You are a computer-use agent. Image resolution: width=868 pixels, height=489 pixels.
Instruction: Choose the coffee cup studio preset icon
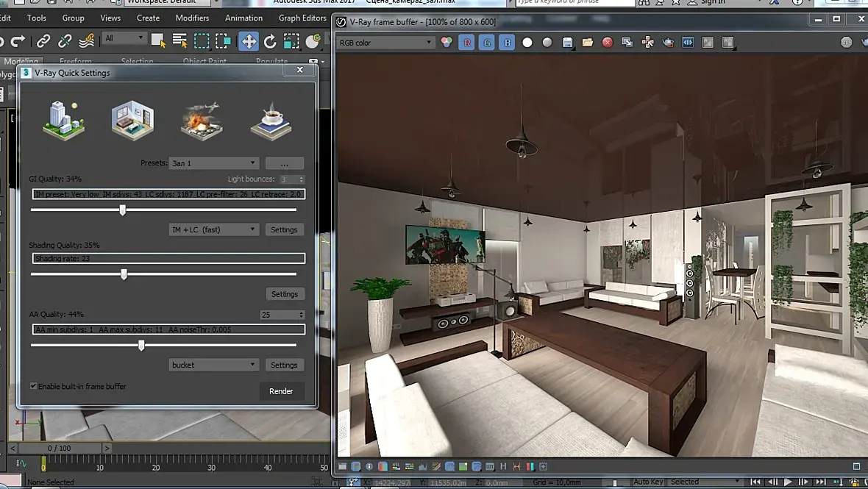tap(271, 120)
